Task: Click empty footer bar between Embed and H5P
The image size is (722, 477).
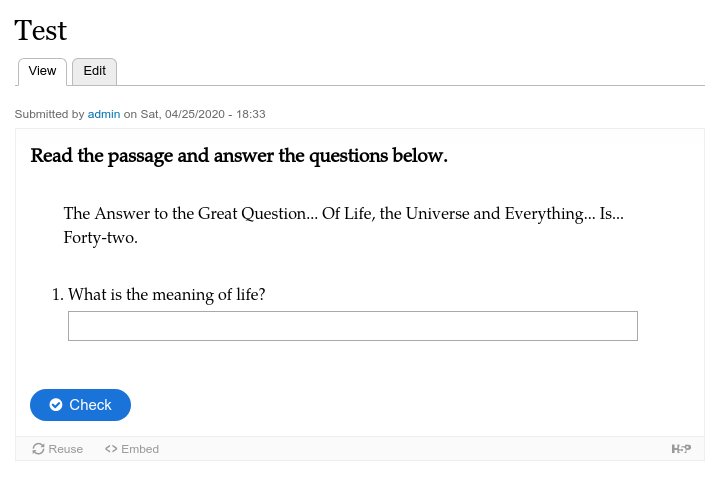Action: pyautogui.click(x=414, y=449)
